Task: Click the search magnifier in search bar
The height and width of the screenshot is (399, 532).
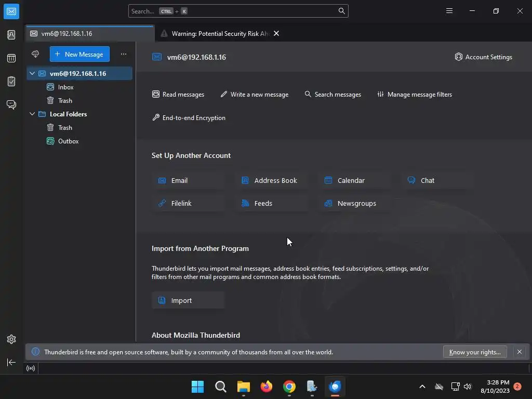Action: [342, 11]
